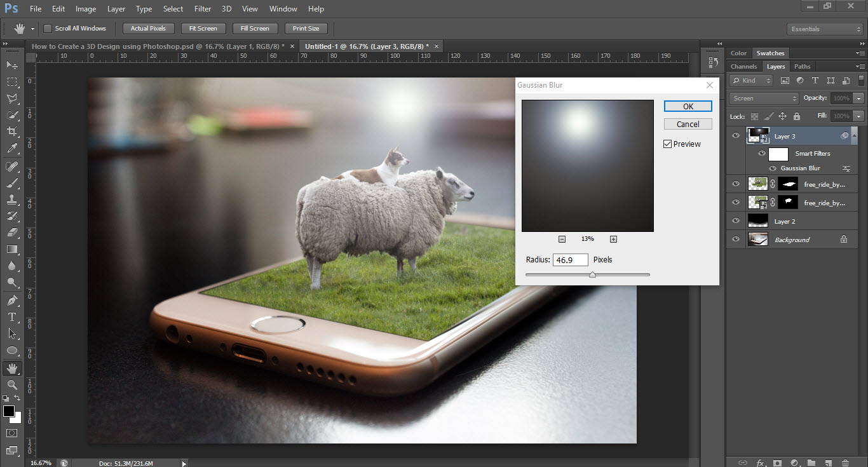Click the Lock all padlock icon

(797, 116)
